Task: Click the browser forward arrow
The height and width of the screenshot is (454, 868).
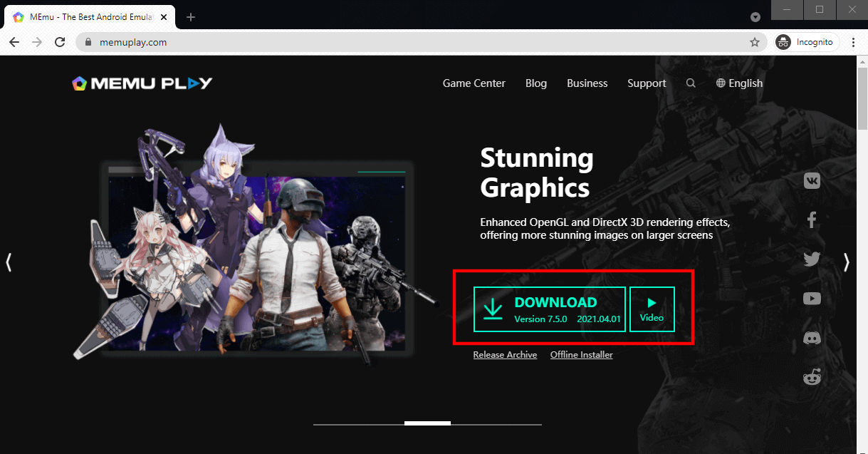Action: point(37,42)
